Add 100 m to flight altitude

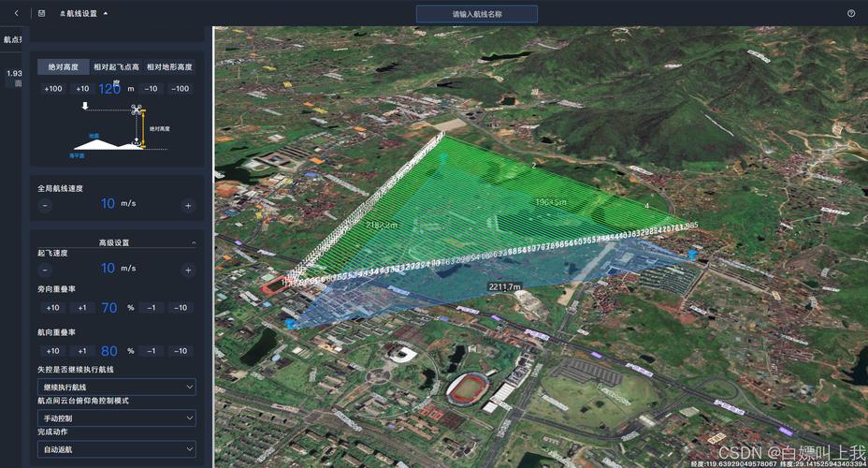53,89
